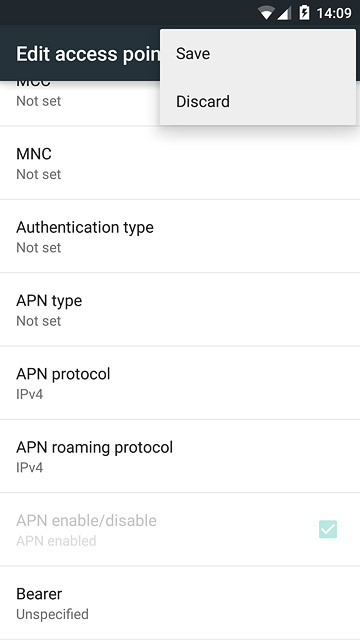Image resolution: width=360 pixels, height=640 pixels.
Task: Tap the Edit access point title
Action: tap(88, 54)
